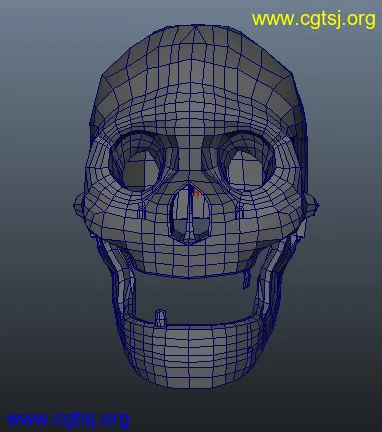This screenshot has width=382, height=432.
Task: Select the small orange marker inside the nose
Action: click(x=197, y=193)
